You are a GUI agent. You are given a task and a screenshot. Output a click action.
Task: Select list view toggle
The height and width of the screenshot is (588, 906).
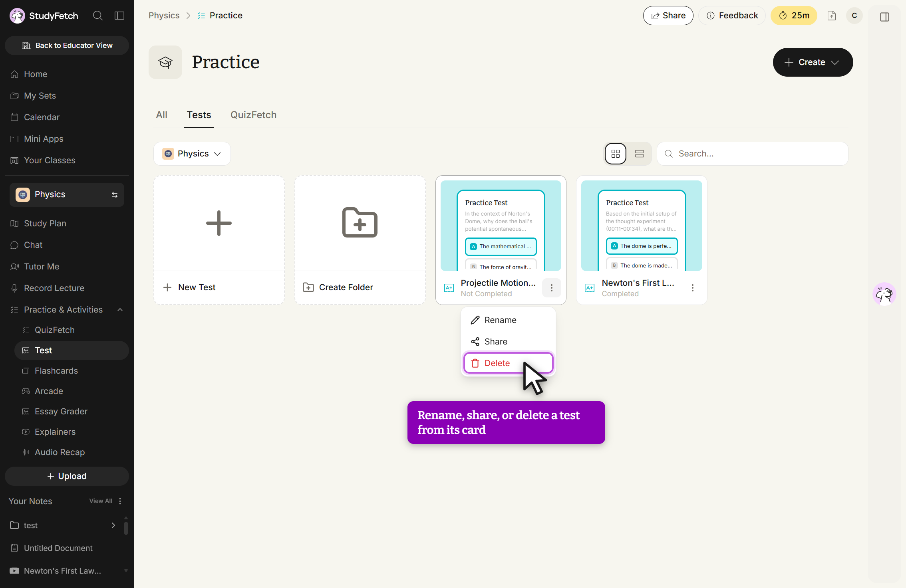(640, 154)
